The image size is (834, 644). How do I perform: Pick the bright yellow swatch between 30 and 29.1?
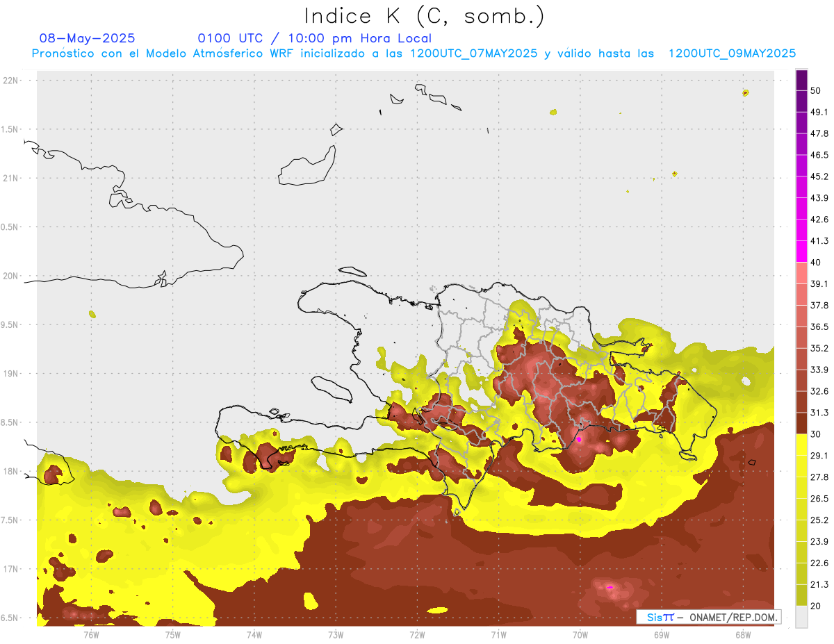801,445
